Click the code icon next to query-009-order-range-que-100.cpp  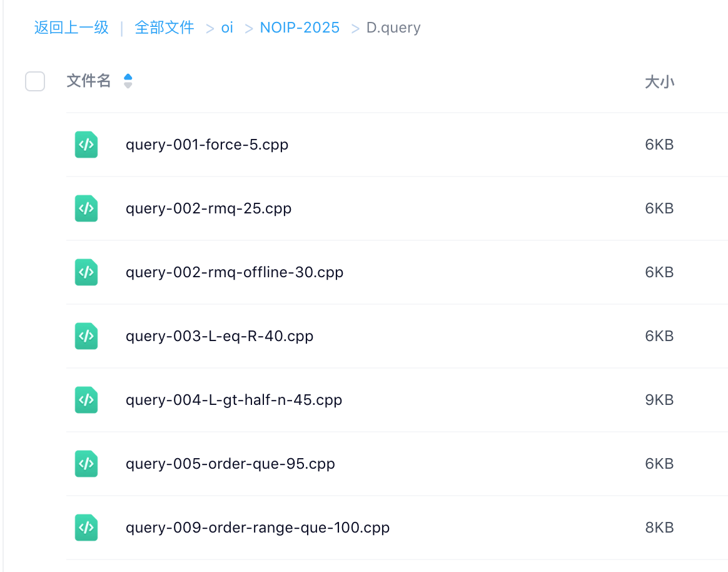point(86,528)
